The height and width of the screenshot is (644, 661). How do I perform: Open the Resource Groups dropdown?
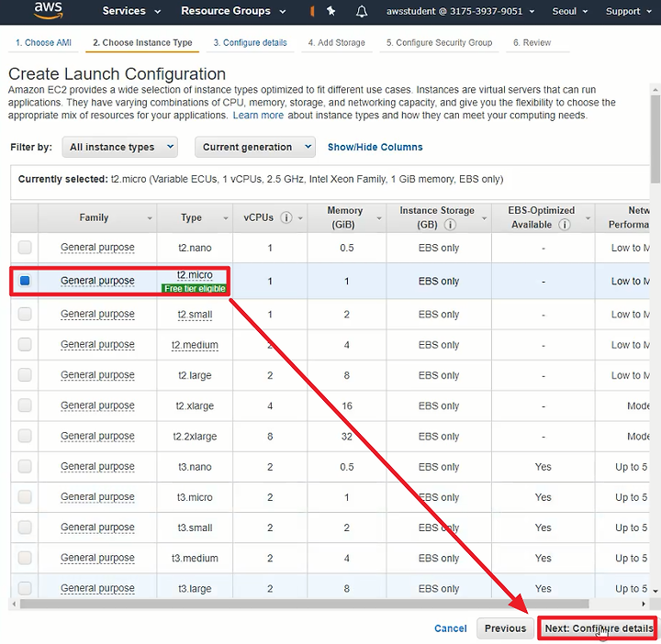point(233,11)
